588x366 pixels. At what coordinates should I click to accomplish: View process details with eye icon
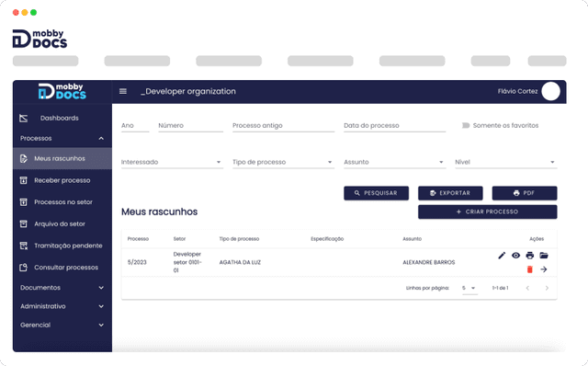click(x=516, y=256)
